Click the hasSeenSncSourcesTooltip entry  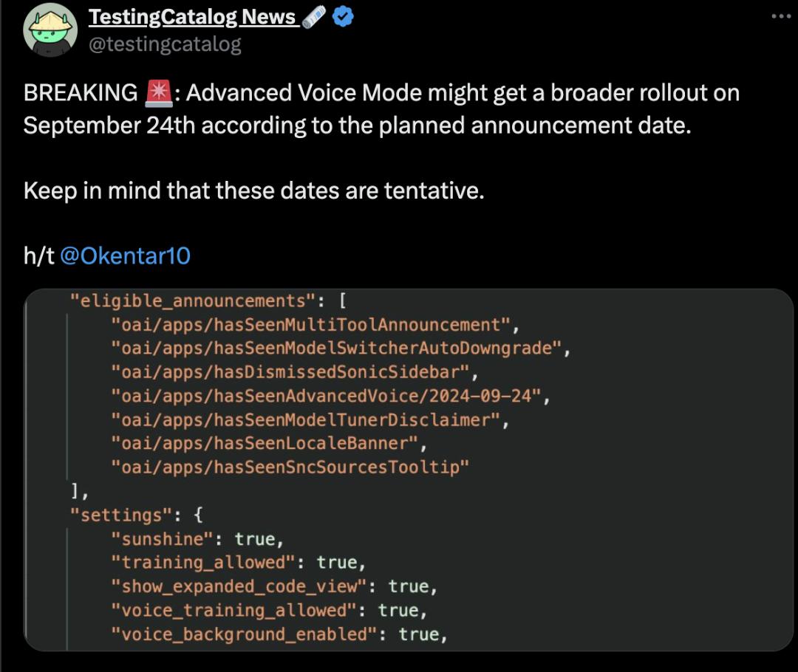[x=290, y=467]
